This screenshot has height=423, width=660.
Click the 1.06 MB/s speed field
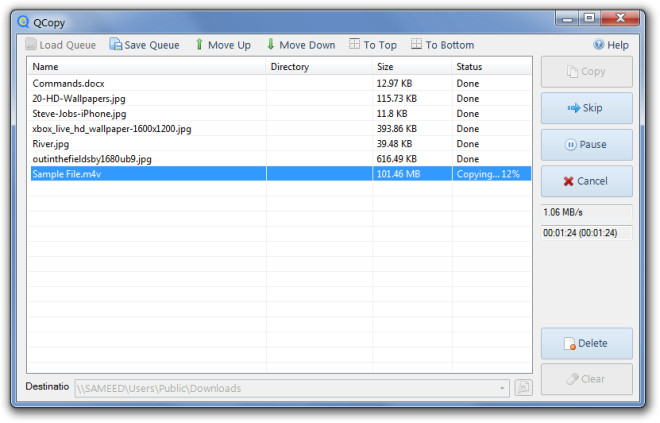pyautogui.click(x=586, y=212)
